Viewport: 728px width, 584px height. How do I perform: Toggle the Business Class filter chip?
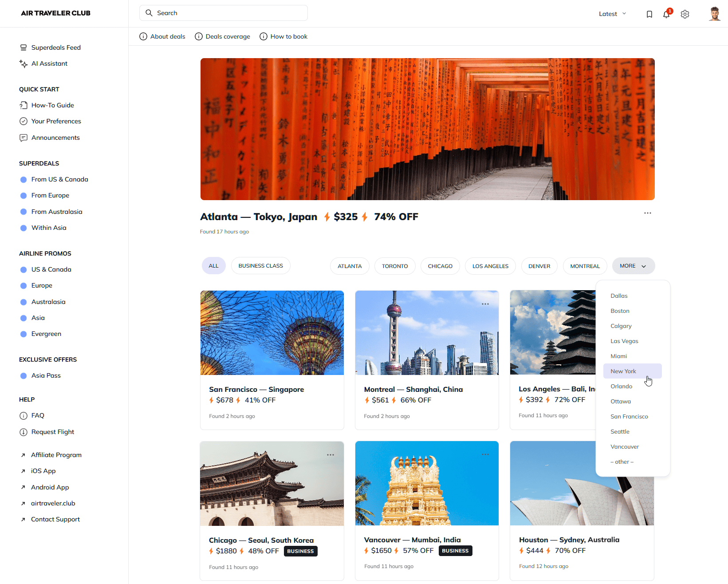click(260, 266)
